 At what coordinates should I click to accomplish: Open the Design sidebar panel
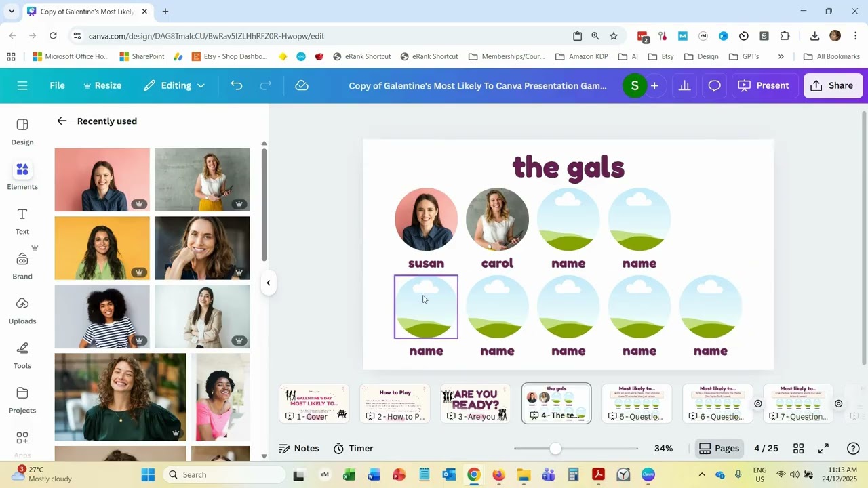pyautogui.click(x=22, y=131)
